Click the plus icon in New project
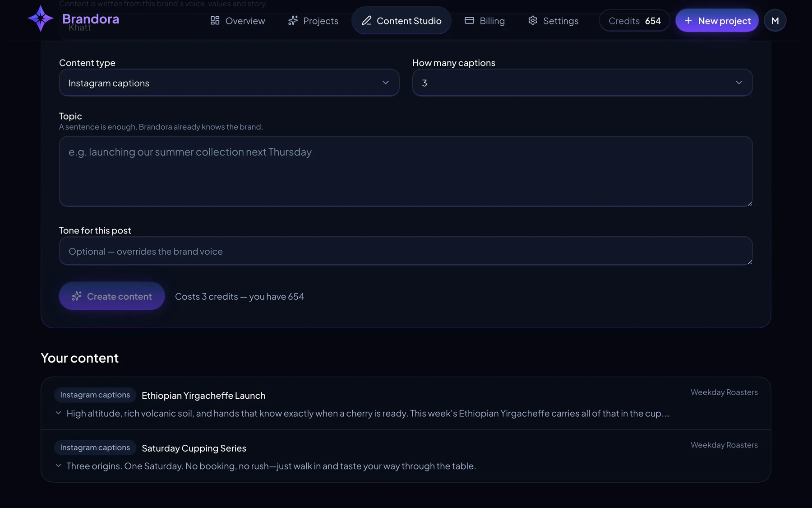The image size is (812, 508). coord(688,20)
